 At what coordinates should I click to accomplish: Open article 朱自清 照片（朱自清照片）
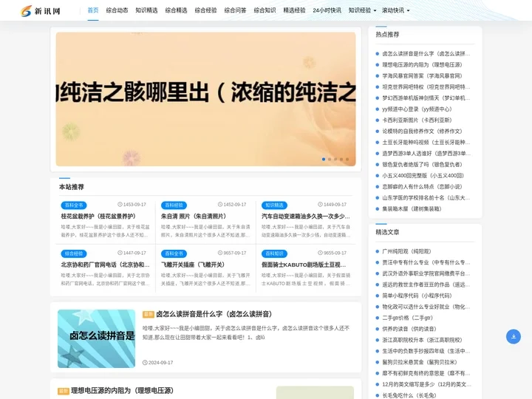194,216
